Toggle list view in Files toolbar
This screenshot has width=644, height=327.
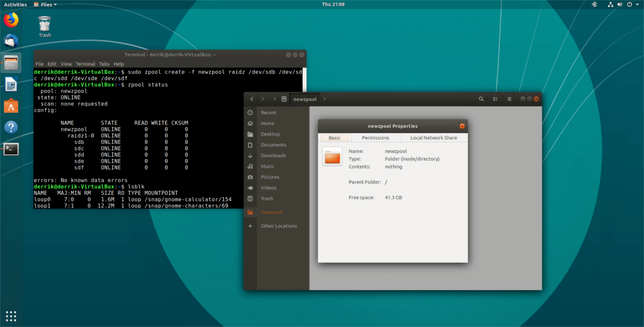pos(495,99)
